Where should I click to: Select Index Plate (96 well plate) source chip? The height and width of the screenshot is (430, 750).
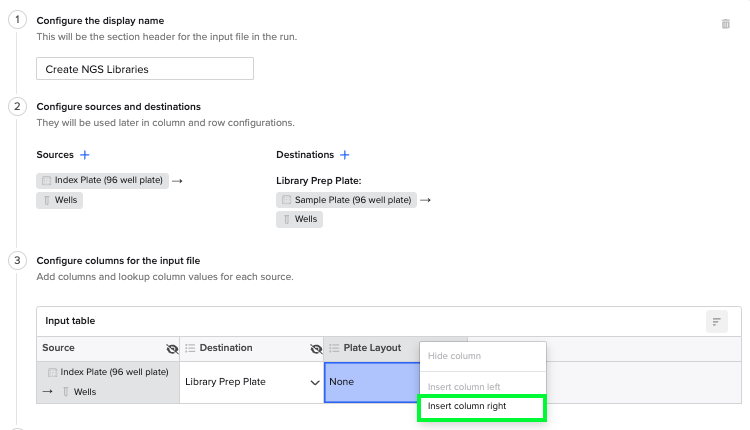pos(102,180)
